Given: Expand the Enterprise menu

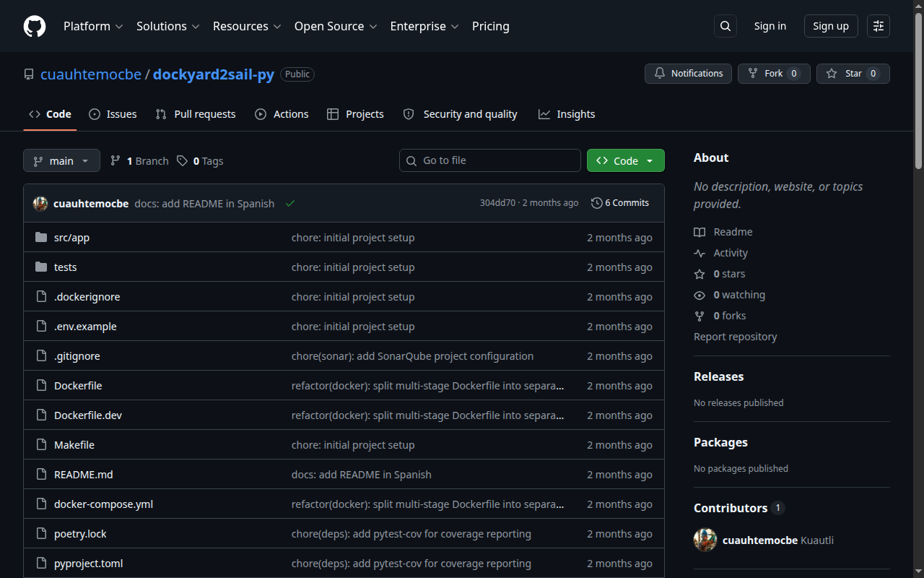Looking at the screenshot, I should [424, 26].
